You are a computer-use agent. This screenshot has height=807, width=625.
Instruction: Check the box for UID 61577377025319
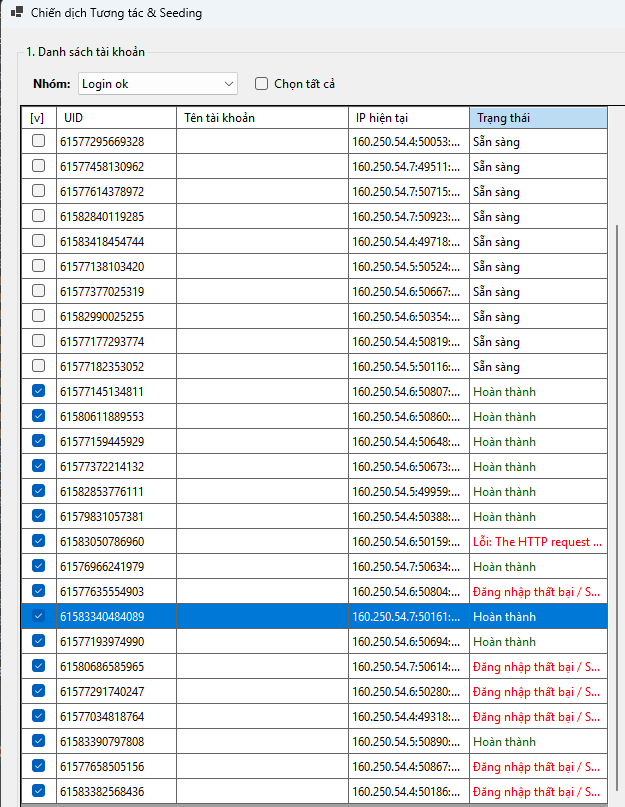(x=39, y=291)
